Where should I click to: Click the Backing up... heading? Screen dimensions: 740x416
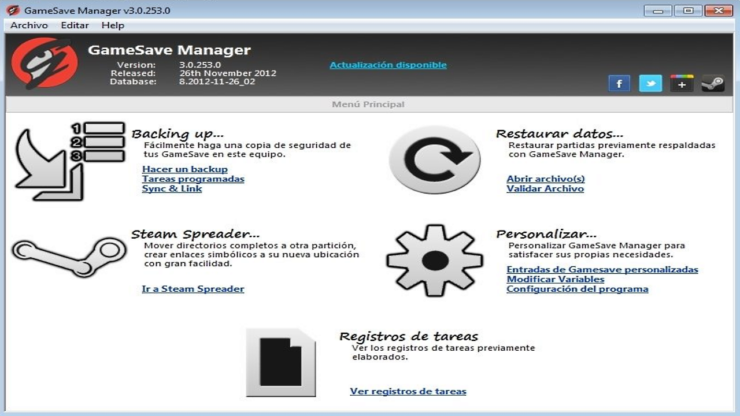point(177,134)
